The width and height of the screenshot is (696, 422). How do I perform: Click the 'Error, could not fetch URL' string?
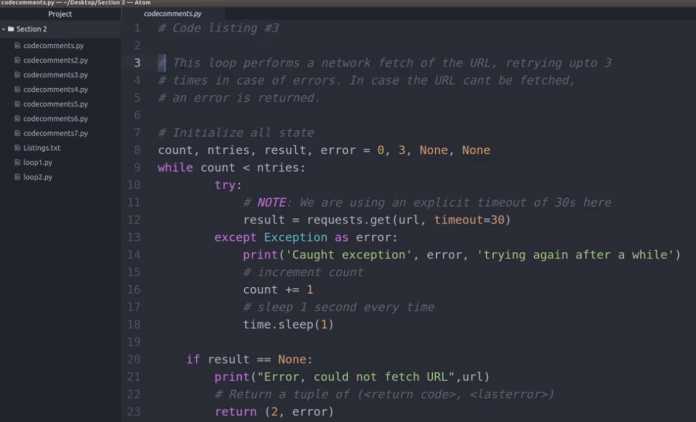click(356, 377)
